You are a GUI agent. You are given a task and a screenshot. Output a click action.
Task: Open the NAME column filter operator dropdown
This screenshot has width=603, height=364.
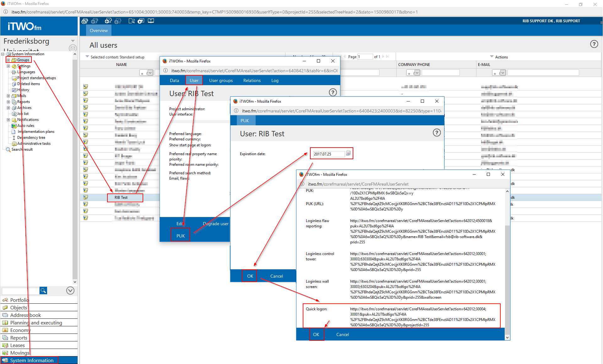pos(150,73)
